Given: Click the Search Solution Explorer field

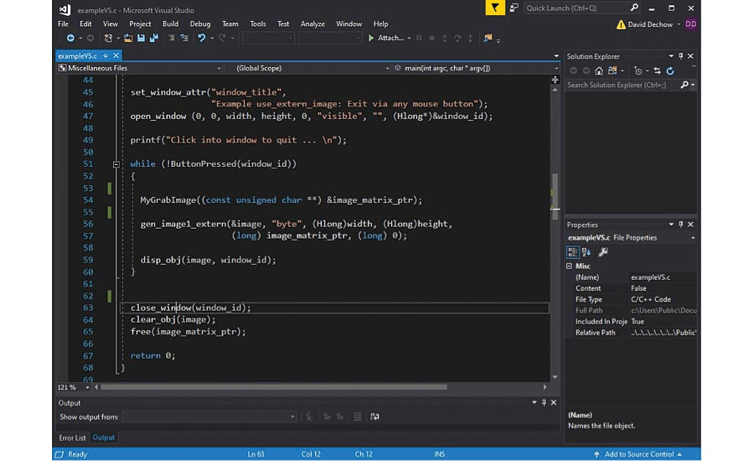Looking at the screenshot, I should click(623, 85).
